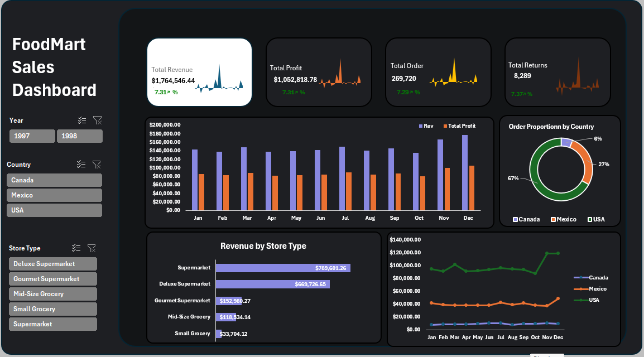Select Gourmet Supermarket store type
The width and height of the screenshot is (644, 357).
click(x=53, y=279)
